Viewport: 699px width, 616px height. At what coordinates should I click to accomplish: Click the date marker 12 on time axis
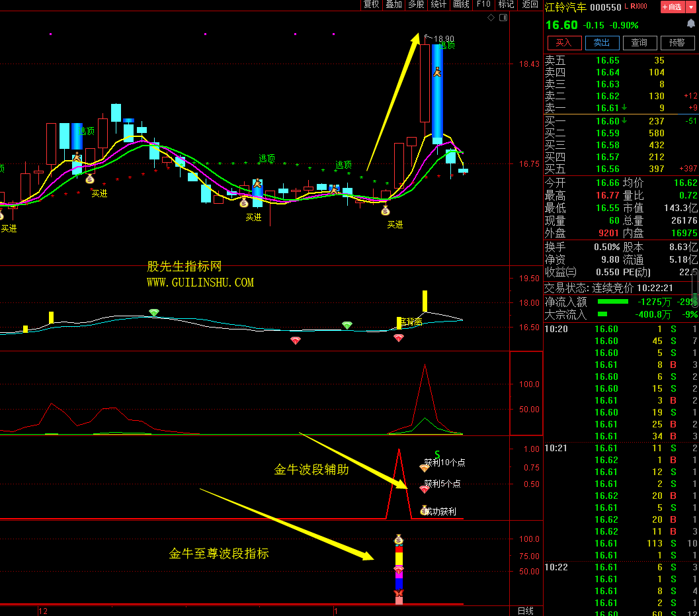pyautogui.click(x=43, y=611)
